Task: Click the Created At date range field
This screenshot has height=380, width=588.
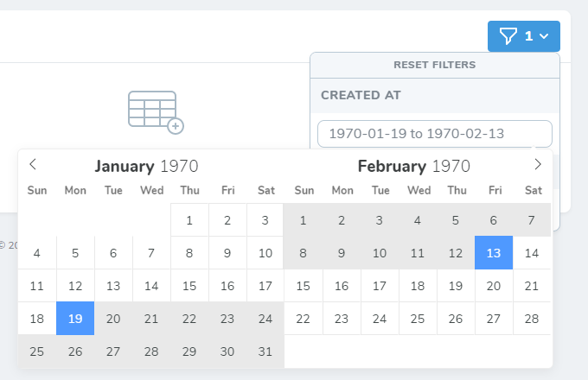Action: tap(434, 134)
